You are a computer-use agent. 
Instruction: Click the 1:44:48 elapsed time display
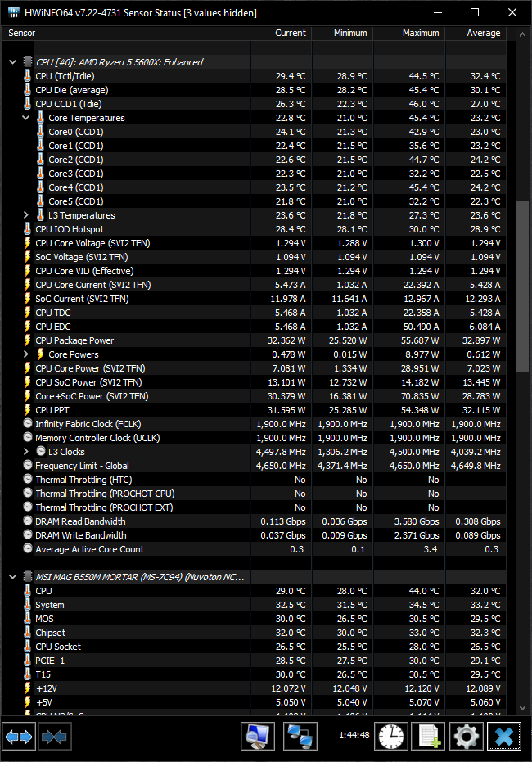[354, 735]
